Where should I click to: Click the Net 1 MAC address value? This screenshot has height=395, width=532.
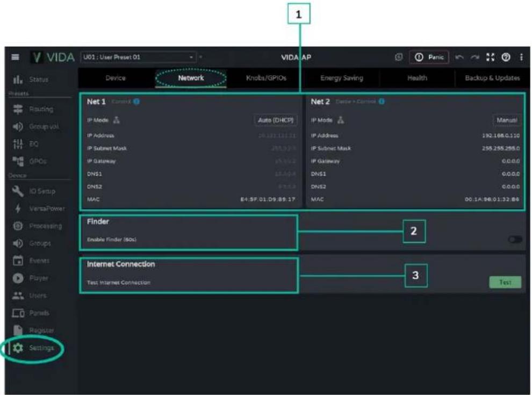[x=268, y=199]
